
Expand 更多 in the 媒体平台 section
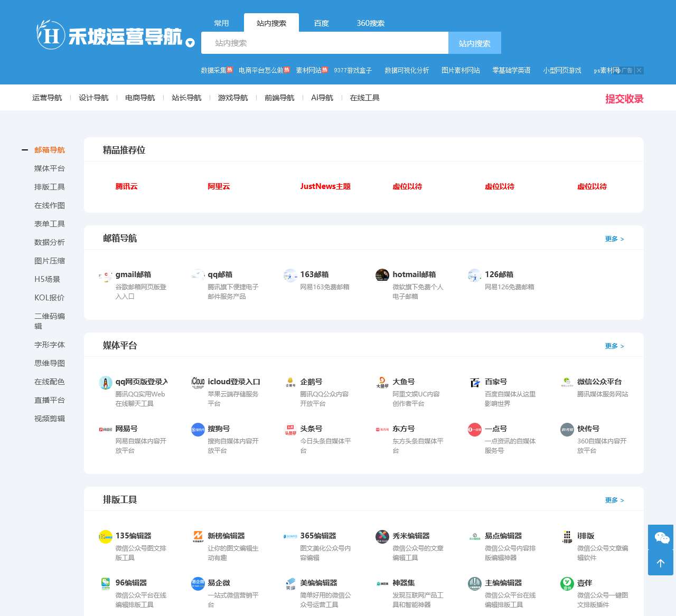click(614, 346)
